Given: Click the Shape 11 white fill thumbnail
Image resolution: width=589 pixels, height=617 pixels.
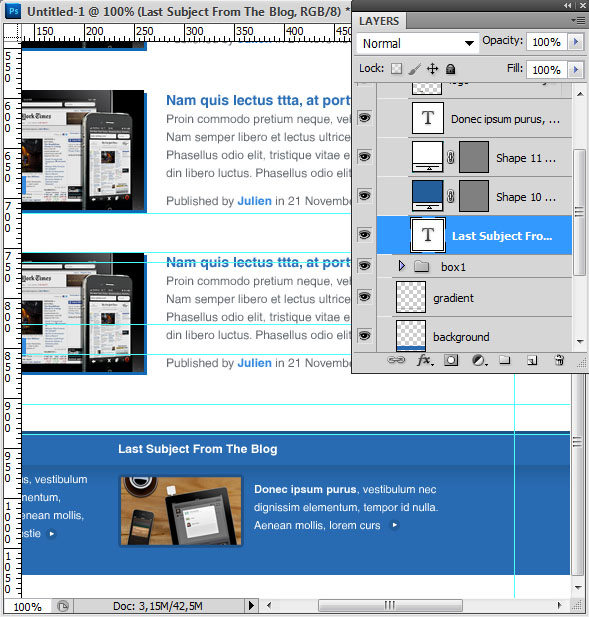Looking at the screenshot, I should click(427, 157).
